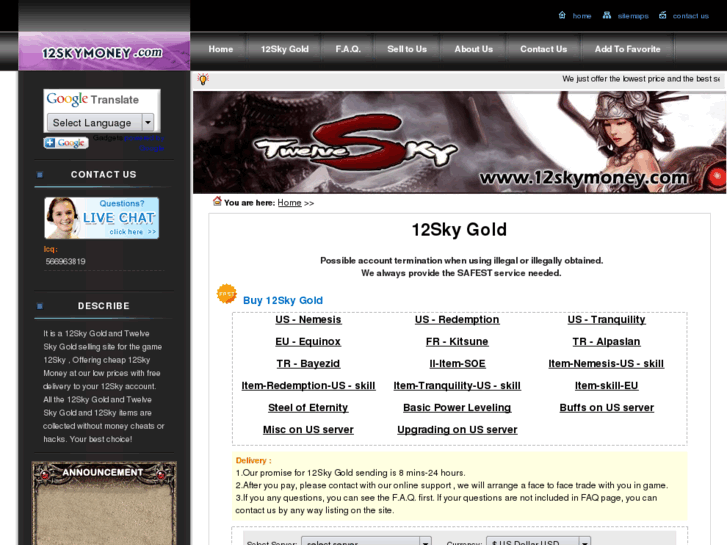
Task: Open the EU - Equinox server link
Action: point(308,342)
